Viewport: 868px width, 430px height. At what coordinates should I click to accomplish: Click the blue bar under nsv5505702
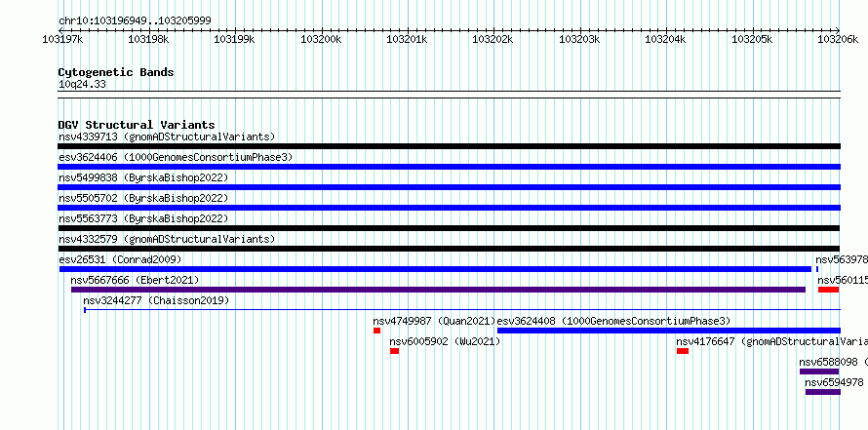449,208
